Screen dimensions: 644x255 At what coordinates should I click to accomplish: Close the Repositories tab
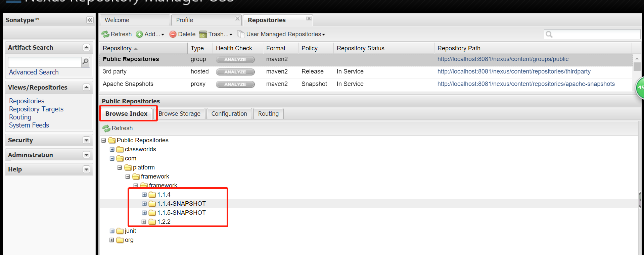(309, 18)
